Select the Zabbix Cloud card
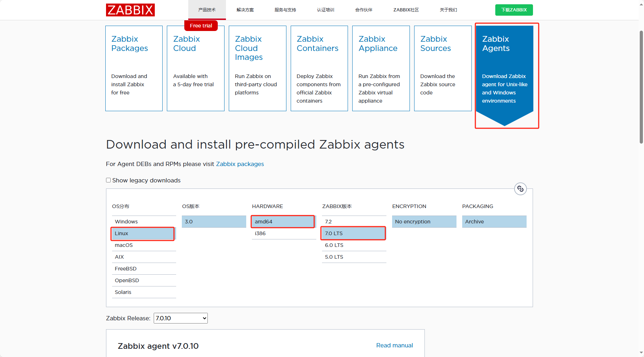Viewport: 644px width, 357px height. pyautogui.click(x=196, y=68)
